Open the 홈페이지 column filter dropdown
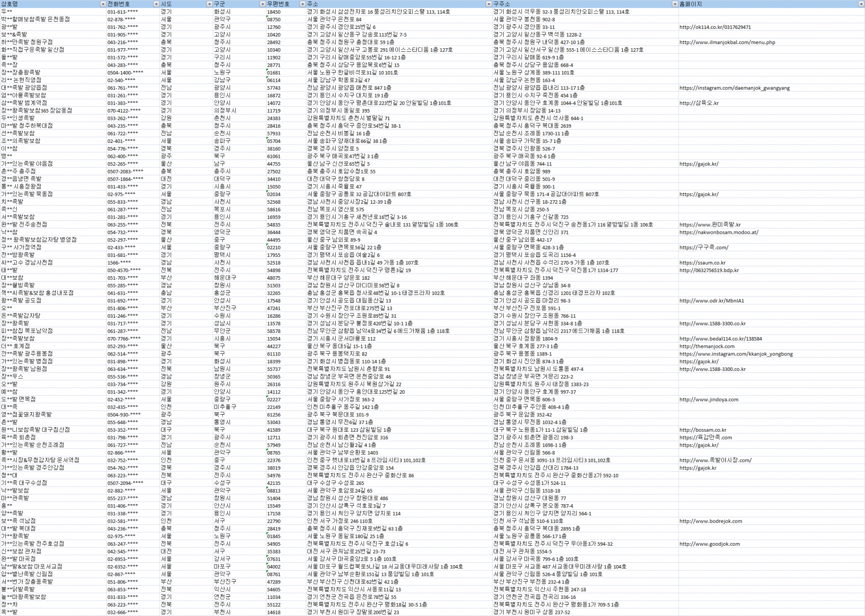The width and height of the screenshot is (865, 616). point(861,4)
